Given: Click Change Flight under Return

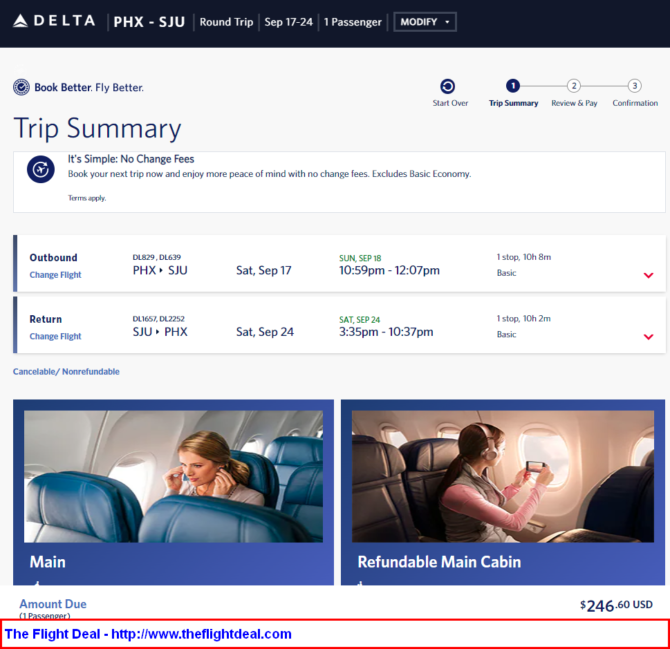Looking at the screenshot, I should click(55, 336).
